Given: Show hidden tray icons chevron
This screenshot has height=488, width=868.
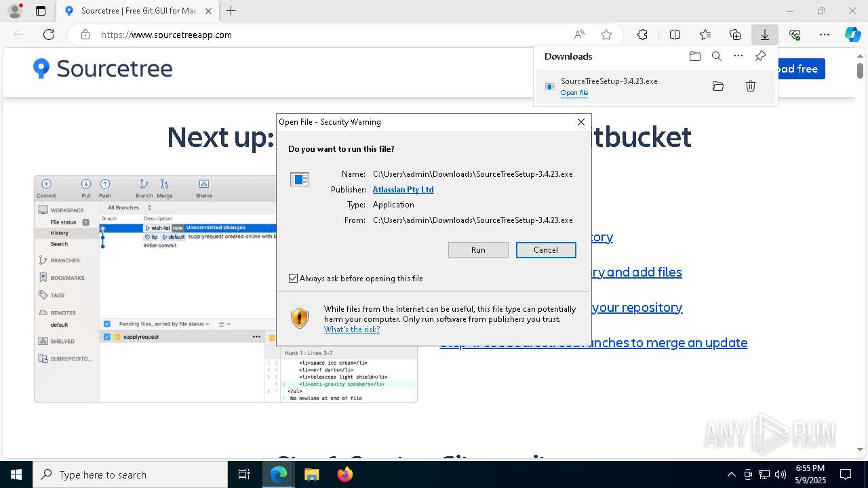Looking at the screenshot, I should 731,474.
